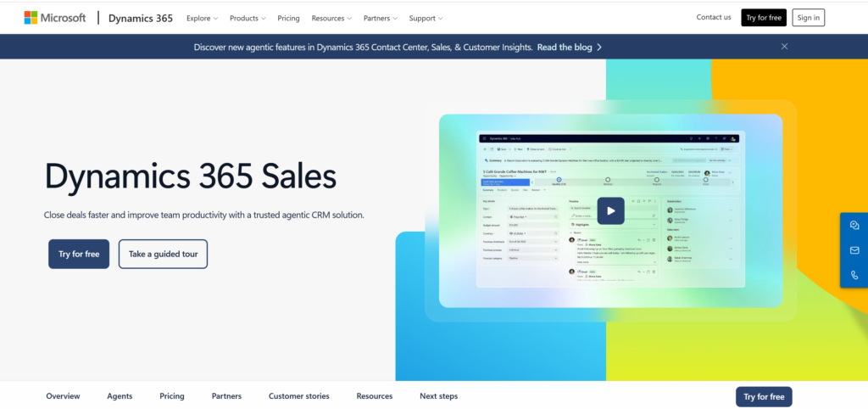Go to the Customer stories section tab
The height and width of the screenshot is (409, 868).
click(x=299, y=396)
